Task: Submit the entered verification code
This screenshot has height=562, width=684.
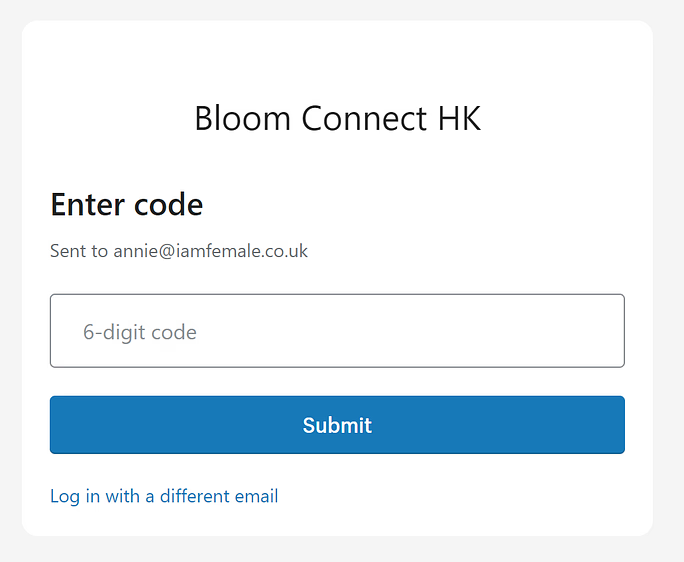Action: click(337, 425)
